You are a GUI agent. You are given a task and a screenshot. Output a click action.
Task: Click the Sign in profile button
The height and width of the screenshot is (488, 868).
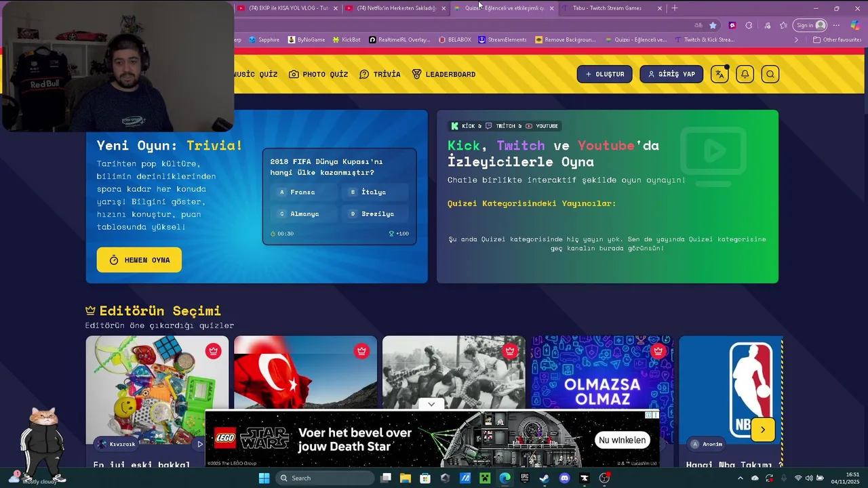pyautogui.click(x=811, y=25)
